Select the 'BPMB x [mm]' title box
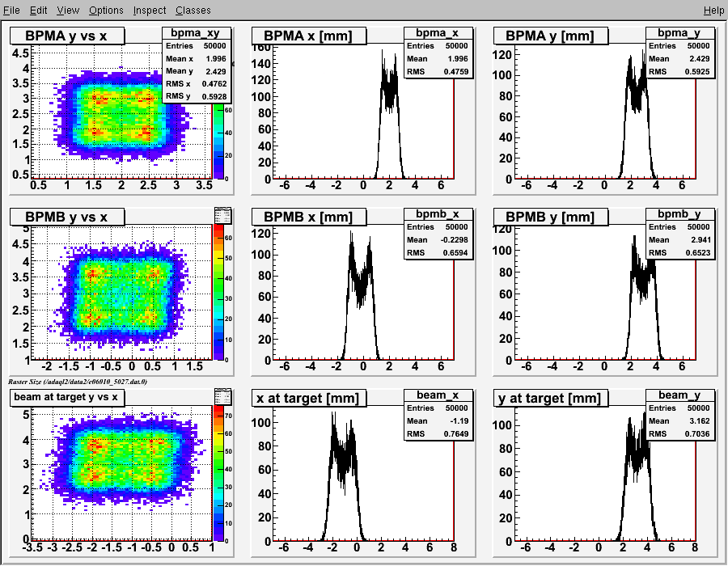 309,217
